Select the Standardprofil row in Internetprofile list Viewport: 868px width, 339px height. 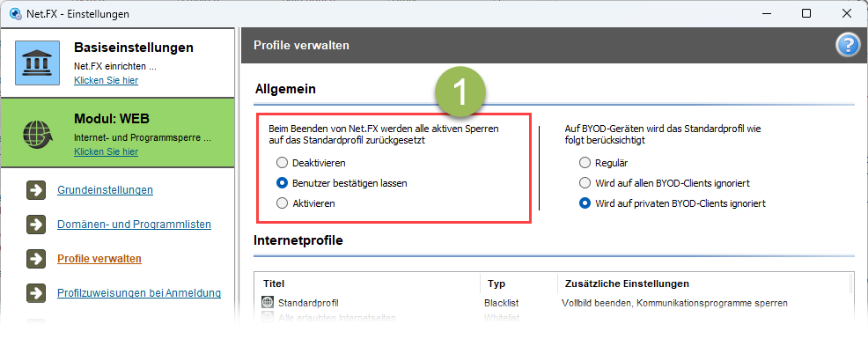click(554, 303)
